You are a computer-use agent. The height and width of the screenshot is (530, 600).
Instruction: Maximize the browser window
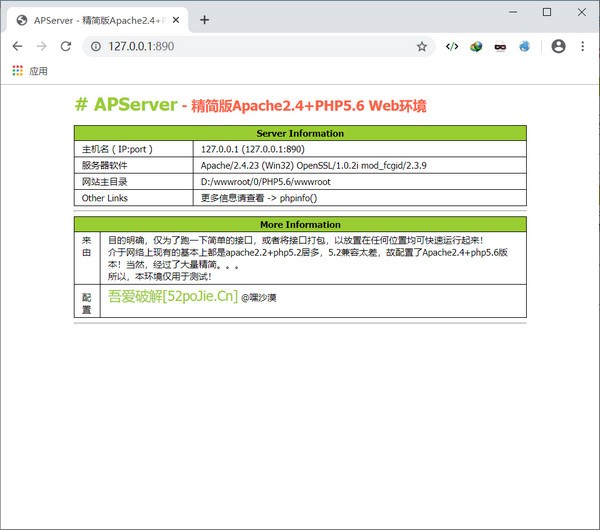point(547,12)
